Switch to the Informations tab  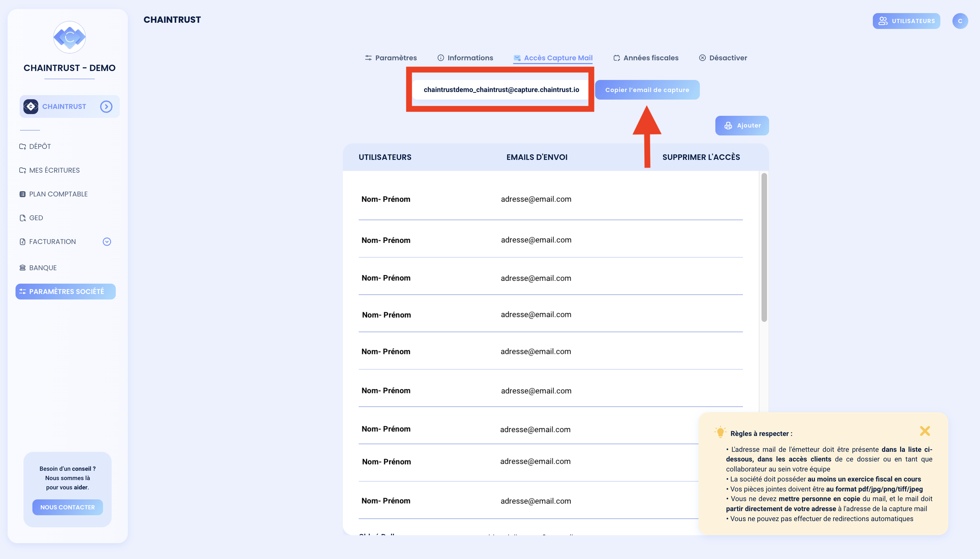465,58
